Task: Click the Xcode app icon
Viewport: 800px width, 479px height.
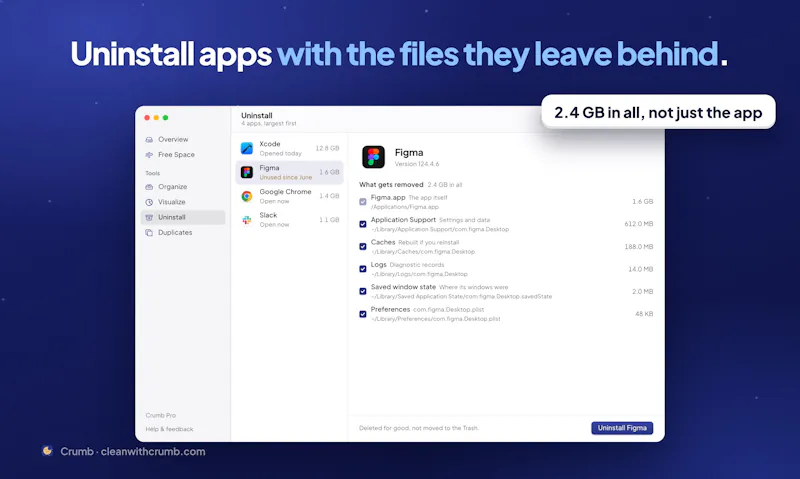Action: (x=247, y=148)
